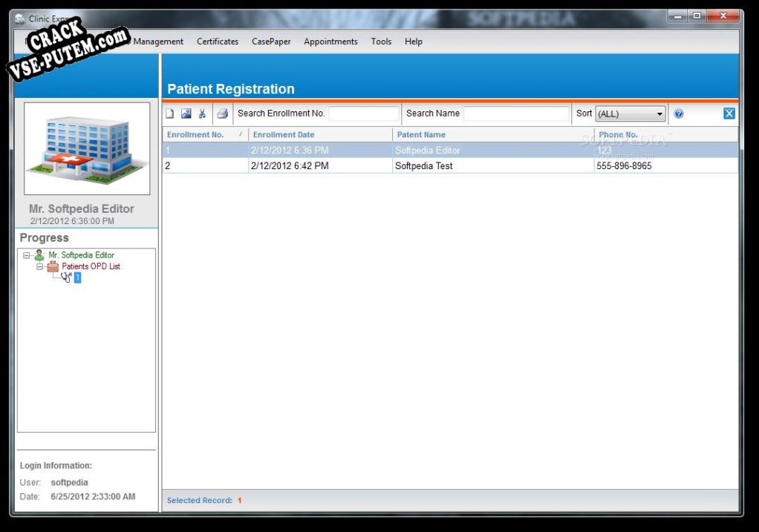Collapse the Patients OPD List node
This screenshot has width=759, height=532.
coord(40,266)
